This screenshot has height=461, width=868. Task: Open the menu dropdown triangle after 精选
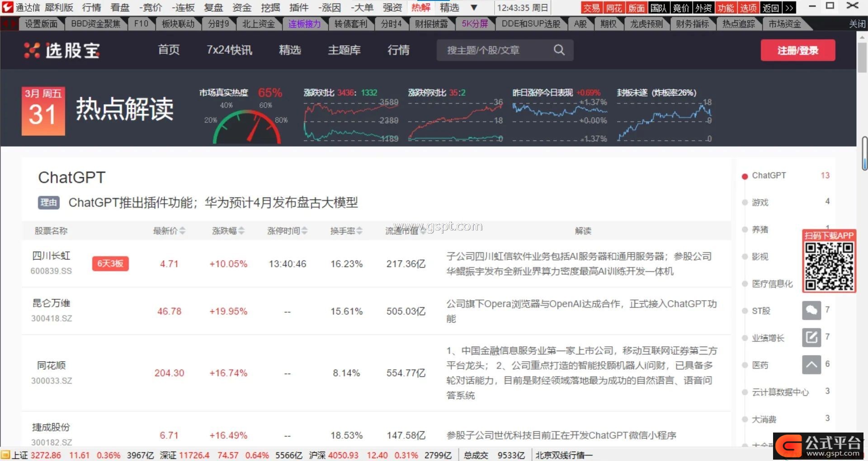click(473, 8)
